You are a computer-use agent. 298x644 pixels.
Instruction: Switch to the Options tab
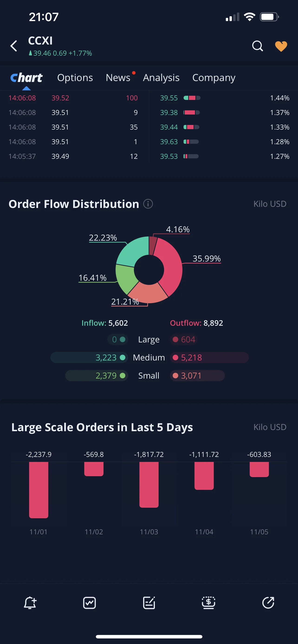[75, 78]
